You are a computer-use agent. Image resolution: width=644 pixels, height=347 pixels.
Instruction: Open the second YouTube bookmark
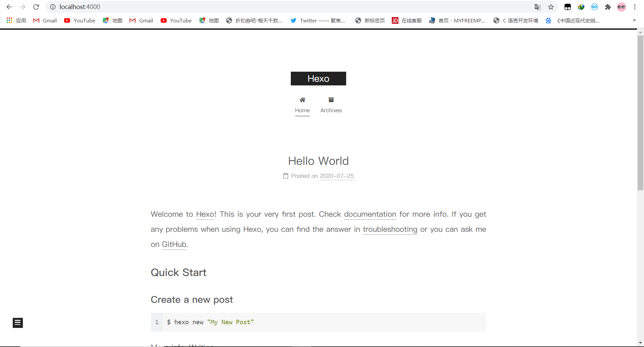(176, 20)
